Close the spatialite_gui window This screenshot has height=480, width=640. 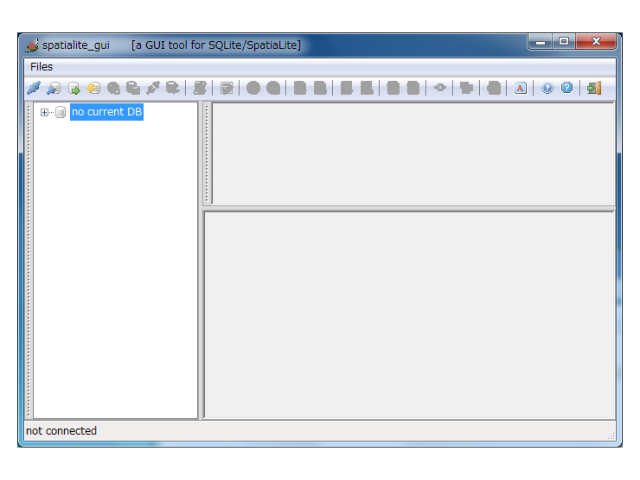596,42
